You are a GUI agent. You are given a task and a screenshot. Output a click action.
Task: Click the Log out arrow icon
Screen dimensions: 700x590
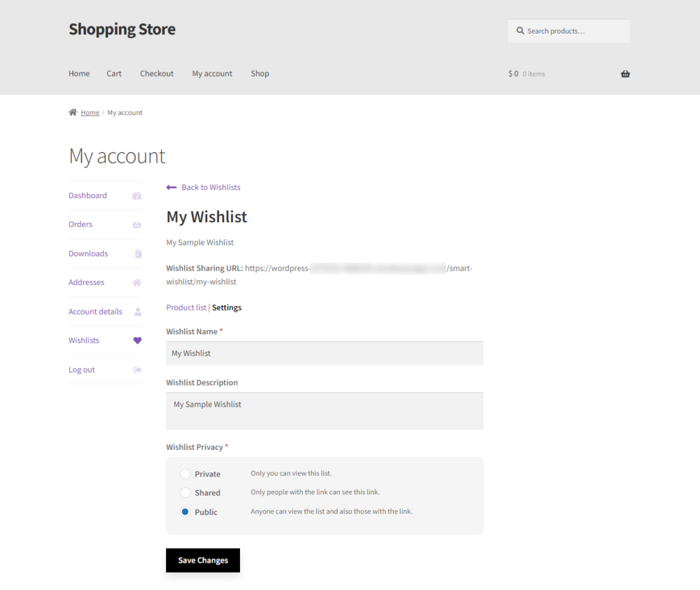[137, 370]
